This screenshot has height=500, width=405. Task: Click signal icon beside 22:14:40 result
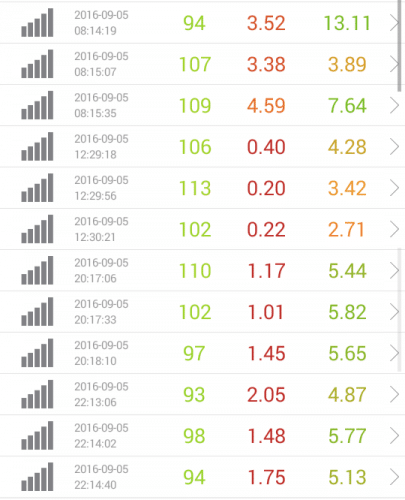click(x=37, y=477)
